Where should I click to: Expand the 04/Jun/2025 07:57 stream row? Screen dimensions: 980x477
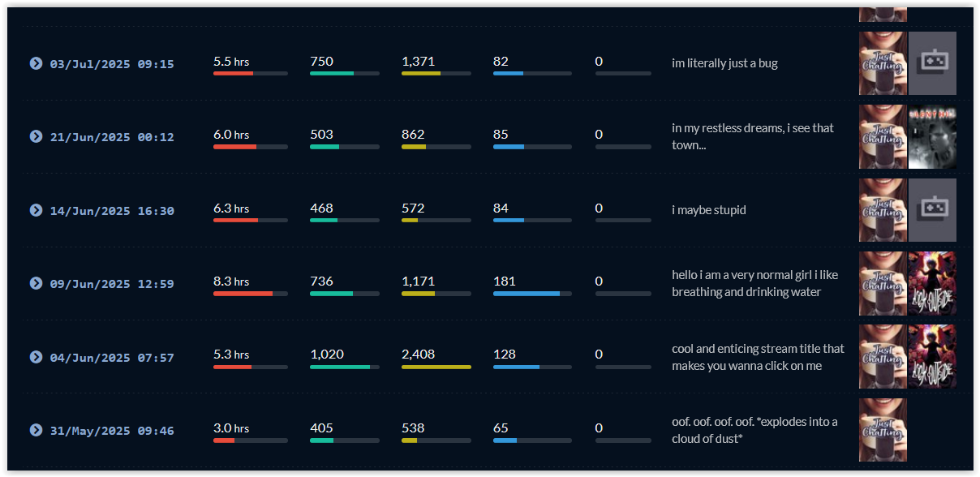click(x=36, y=357)
